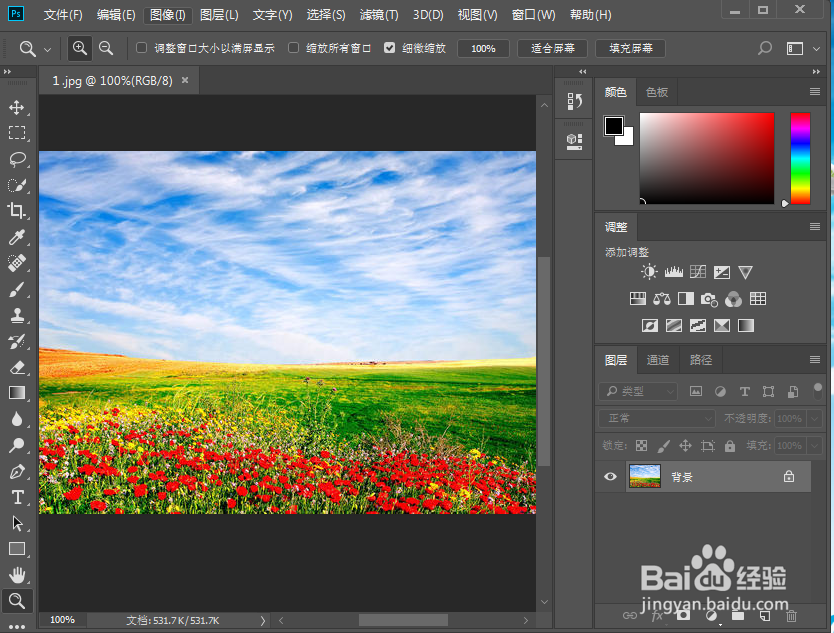The image size is (834, 633).
Task: Add a Photo Filter adjustment
Action: coord(709,299)
